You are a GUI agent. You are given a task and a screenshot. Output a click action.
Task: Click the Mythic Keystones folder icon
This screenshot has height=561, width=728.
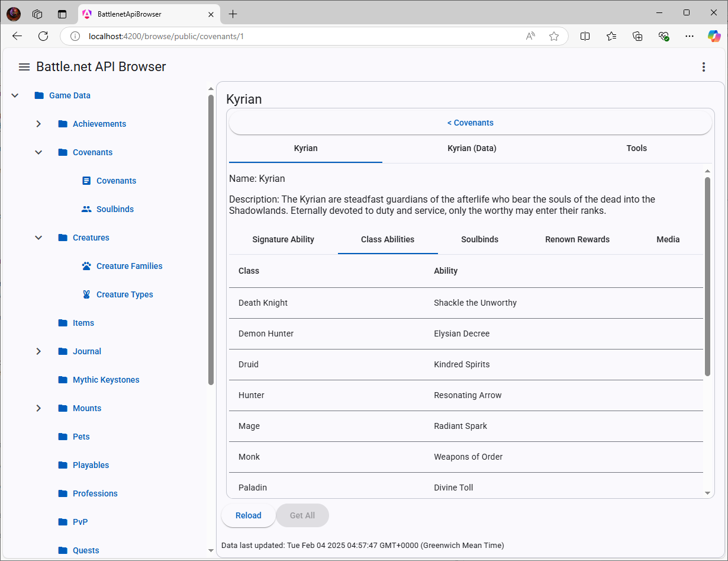[63, 380]
